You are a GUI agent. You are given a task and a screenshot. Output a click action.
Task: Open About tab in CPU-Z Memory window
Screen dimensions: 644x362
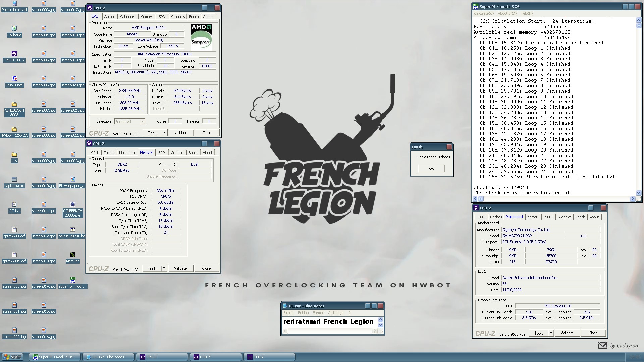(x=208, y=153)
